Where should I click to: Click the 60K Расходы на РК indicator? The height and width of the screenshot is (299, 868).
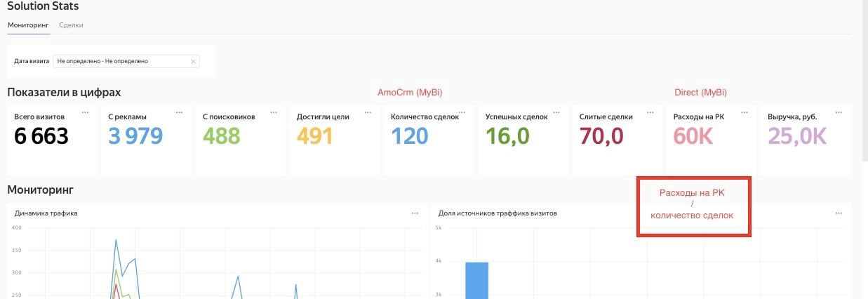pyautogui.click(x=693, y=136)
